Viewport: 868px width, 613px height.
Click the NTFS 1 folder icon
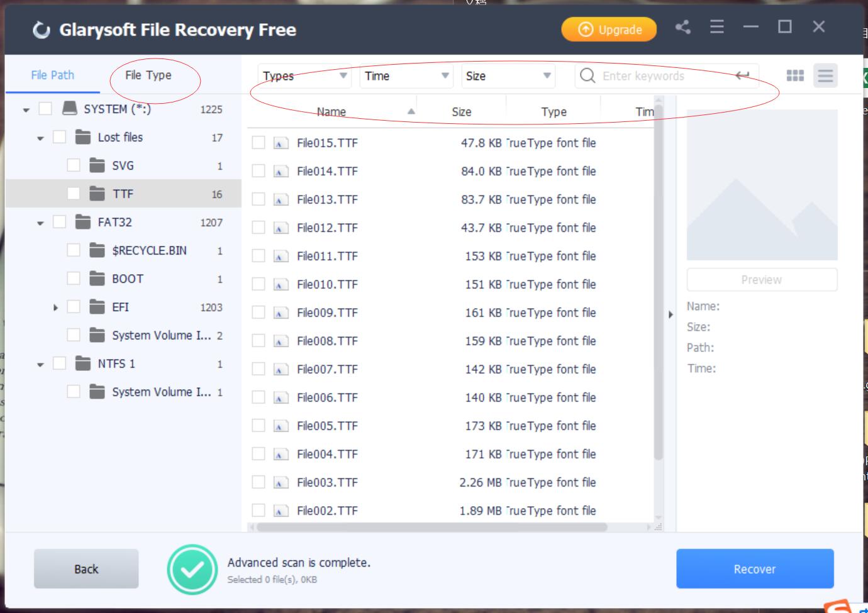point(83,363)
